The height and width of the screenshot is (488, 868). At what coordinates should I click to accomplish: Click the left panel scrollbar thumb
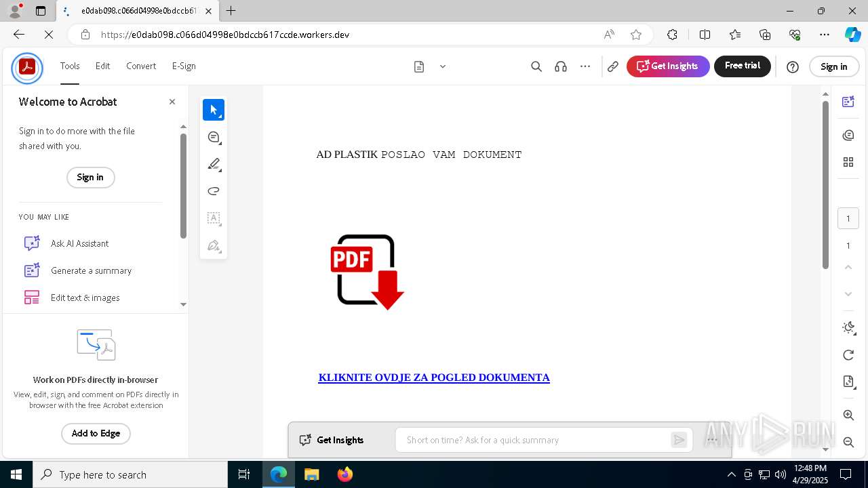pos(183,186)
